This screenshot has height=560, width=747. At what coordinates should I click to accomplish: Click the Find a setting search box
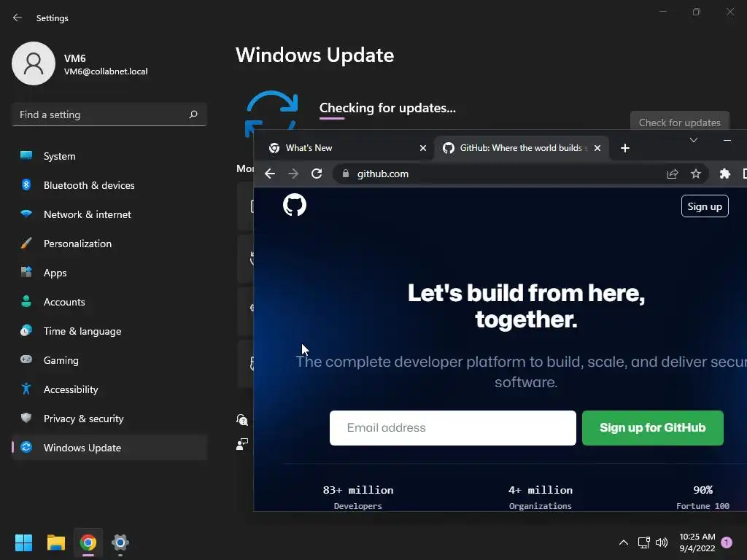point(109,114)
